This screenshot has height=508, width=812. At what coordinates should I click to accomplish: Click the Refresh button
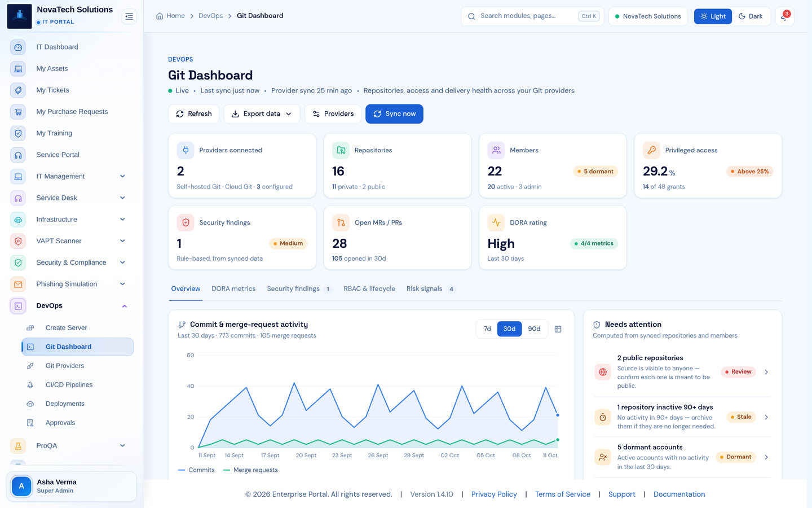click(x=193, y=114)
